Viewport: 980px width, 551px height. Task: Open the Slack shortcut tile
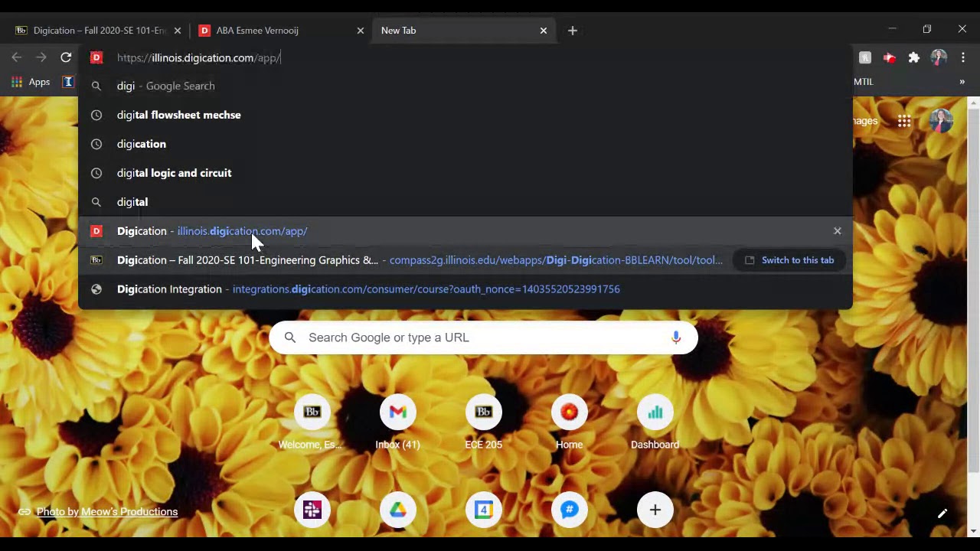312,510
